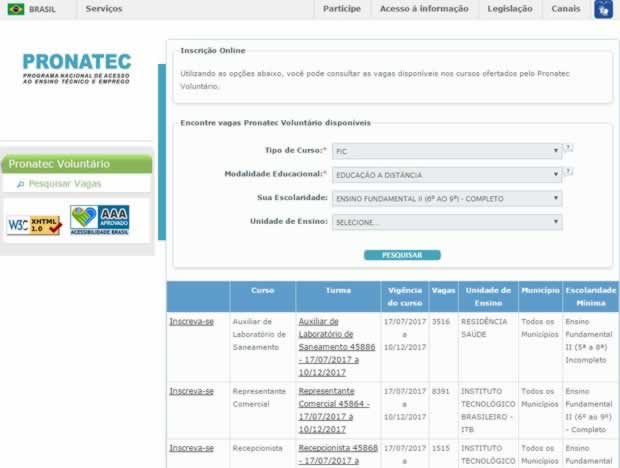Open the blue accessibility icon at top right
The height and width of the screenshot is (468, 620).
(603, 9)
